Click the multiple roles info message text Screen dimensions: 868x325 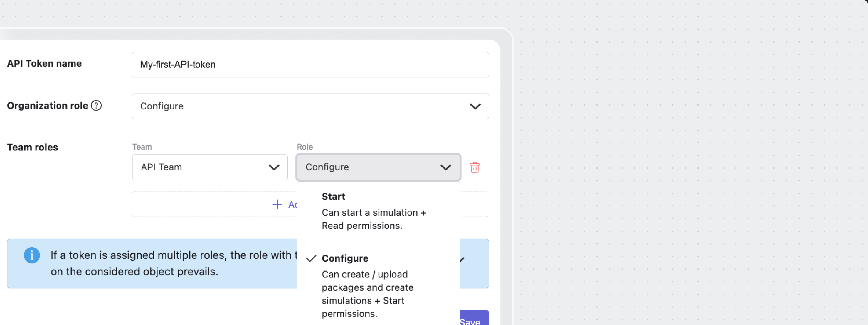[x=174, y=263]
